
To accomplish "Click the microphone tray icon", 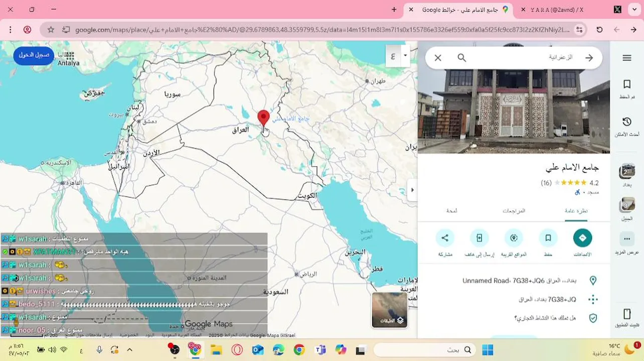I will [x=99, y=349].
